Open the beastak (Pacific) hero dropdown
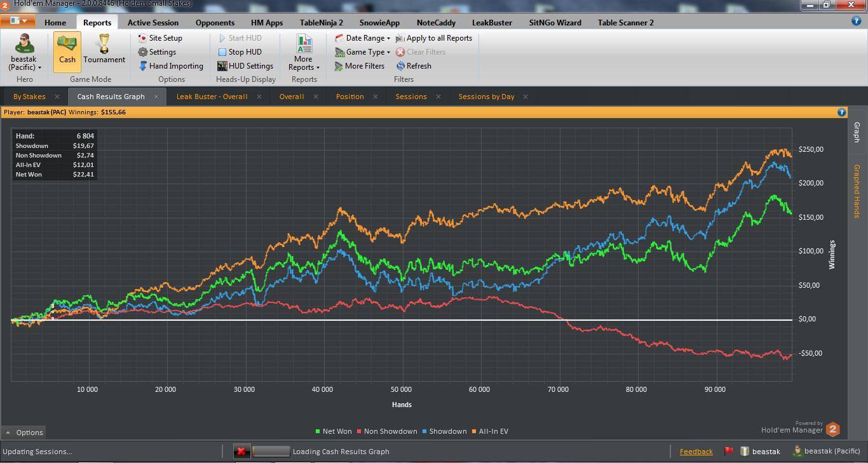The image size is (868, 463). 25,53
